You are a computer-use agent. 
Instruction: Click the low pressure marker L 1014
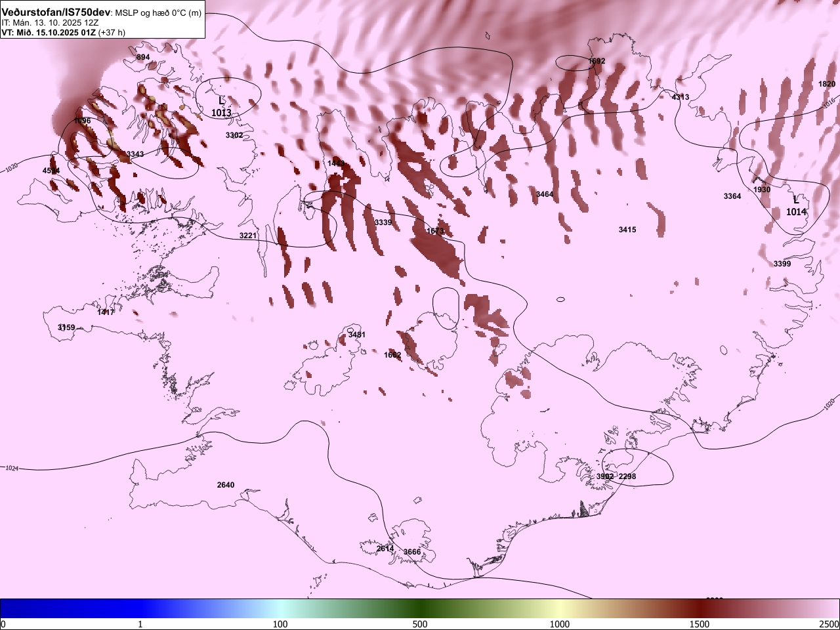click(796, 206)
